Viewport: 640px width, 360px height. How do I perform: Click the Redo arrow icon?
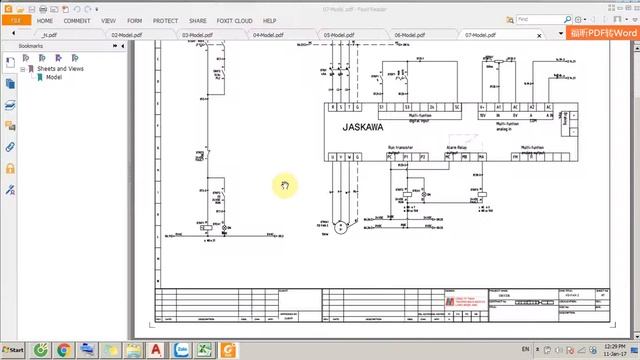click(x=88, y=9)
